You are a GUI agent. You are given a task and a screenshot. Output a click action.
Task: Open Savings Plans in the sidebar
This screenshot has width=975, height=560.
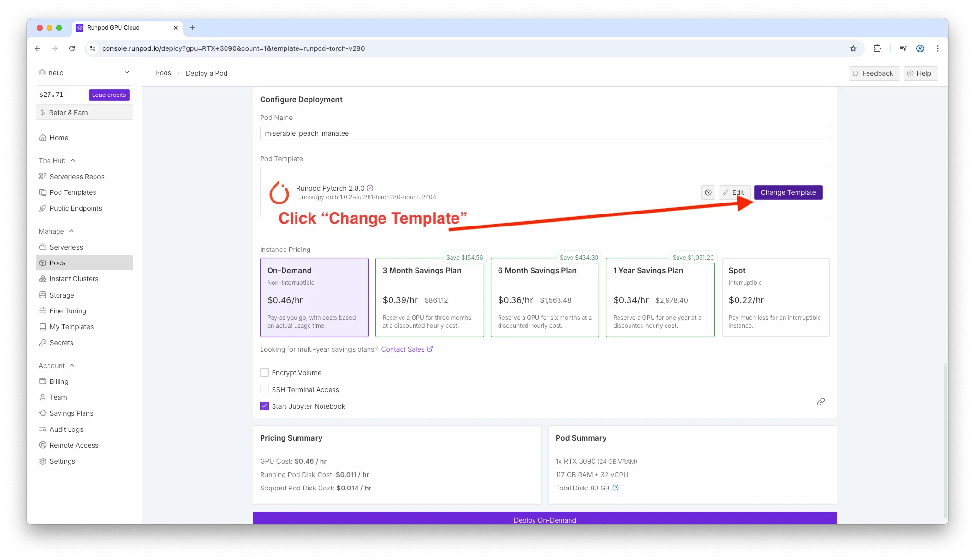[x=84, y=413]
